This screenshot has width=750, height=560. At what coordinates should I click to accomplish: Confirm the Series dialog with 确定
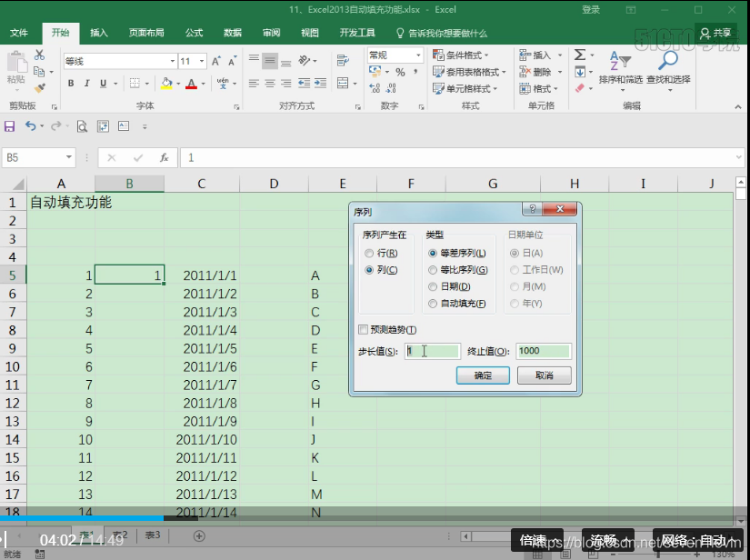point(483,375)
